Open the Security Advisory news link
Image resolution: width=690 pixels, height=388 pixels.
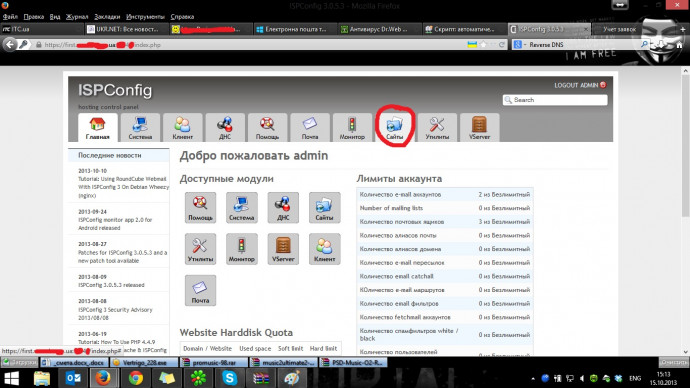(x=115, y=314)
